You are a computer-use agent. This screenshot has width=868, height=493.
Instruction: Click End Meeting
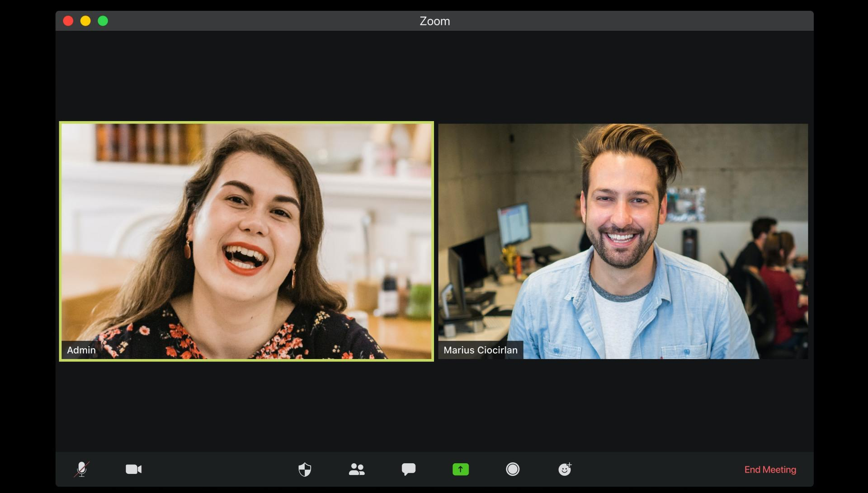click(769, 469)
